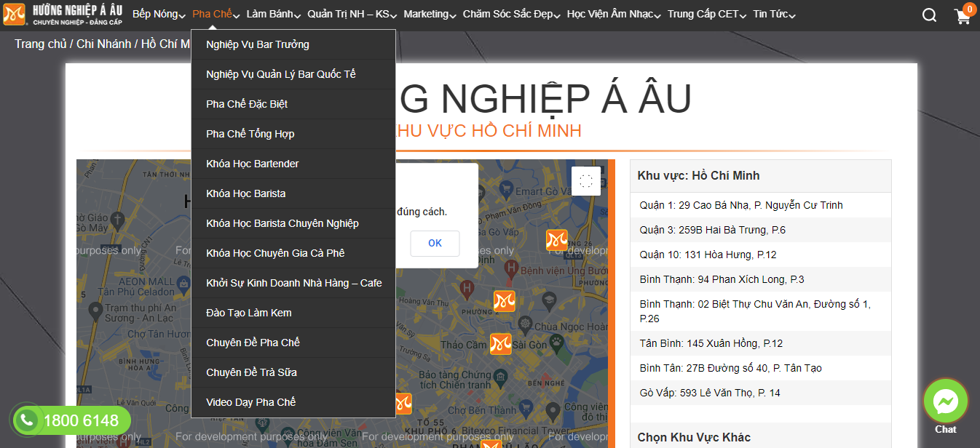980x448 pixels.
Task: Open Messenger chat bubble
Action: click(x=946, y=401)
